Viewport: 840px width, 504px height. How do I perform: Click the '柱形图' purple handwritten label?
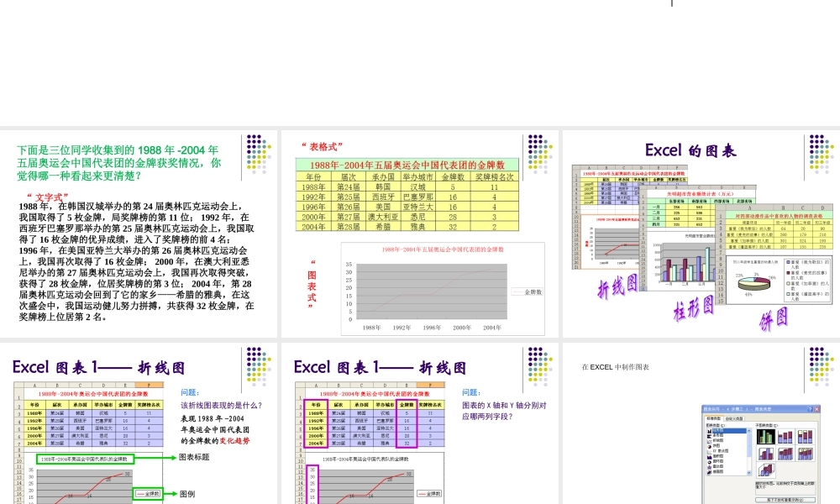pyautogui.click(x=694, y=308)
